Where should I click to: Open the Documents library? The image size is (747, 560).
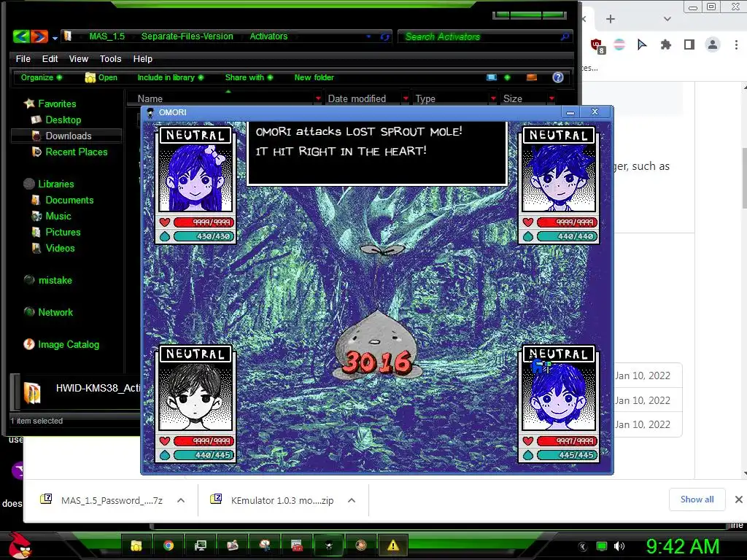pos(63,200)
